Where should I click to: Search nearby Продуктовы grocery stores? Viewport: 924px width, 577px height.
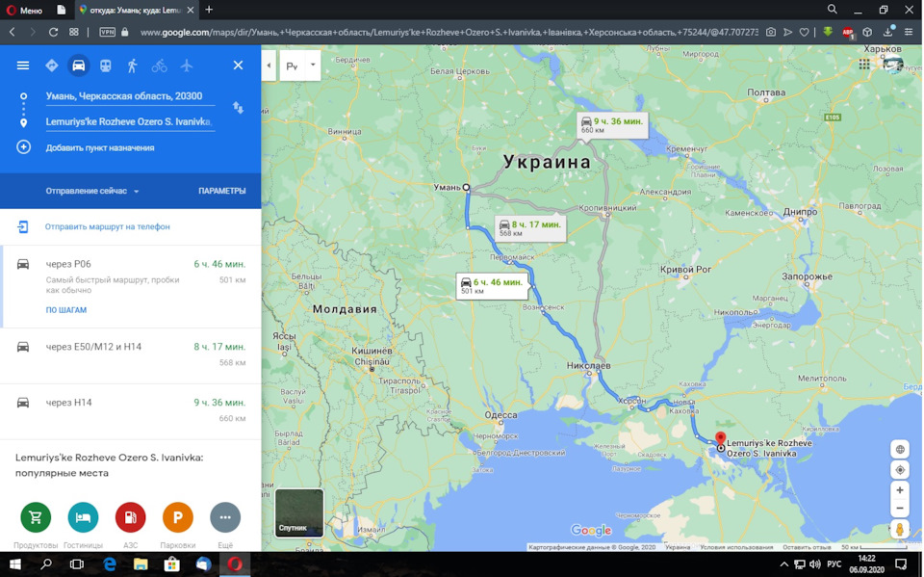click(36, 517)
